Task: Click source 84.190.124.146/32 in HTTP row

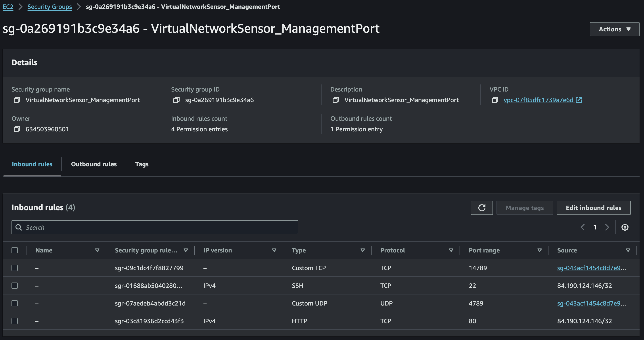Action: 584,321
